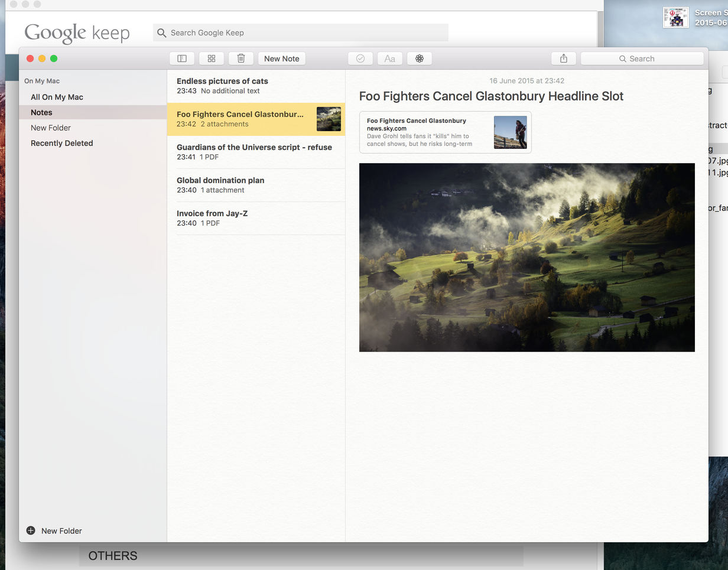Click the On My Mac sidebar header
The image size is (728, 570).
[42, 81]
